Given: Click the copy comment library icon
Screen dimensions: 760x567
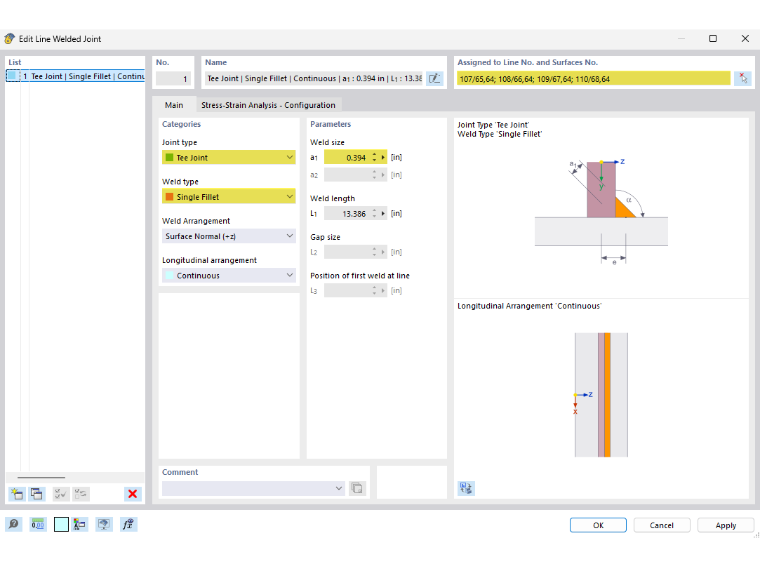Looking at the screenshot, I should 357,488.
